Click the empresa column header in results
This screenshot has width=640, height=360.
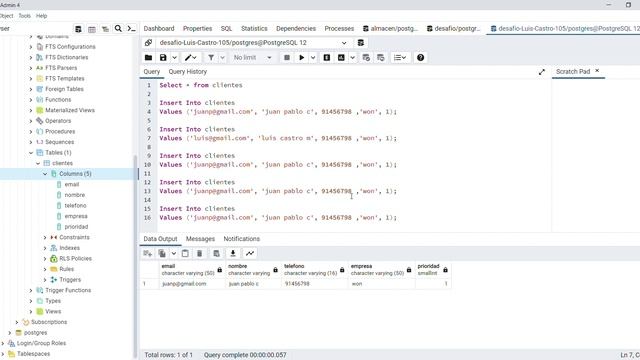pyautogui.click(x=381, y=269)
